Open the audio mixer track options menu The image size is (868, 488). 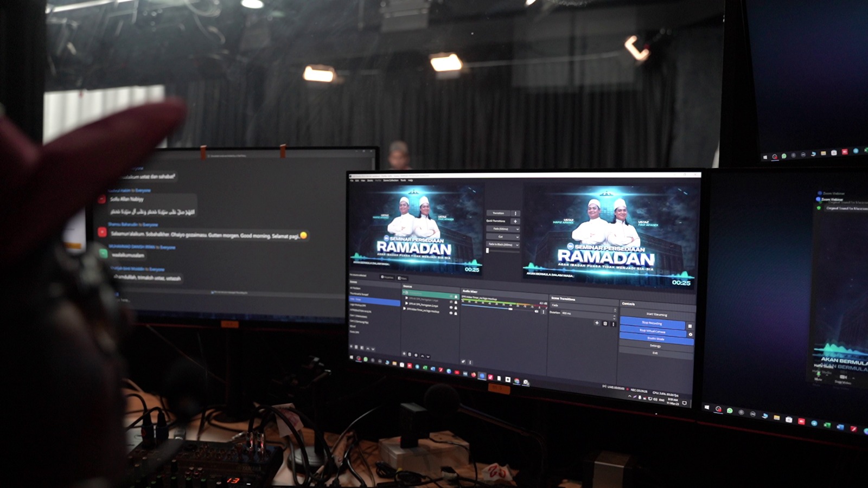click(543, 312)
